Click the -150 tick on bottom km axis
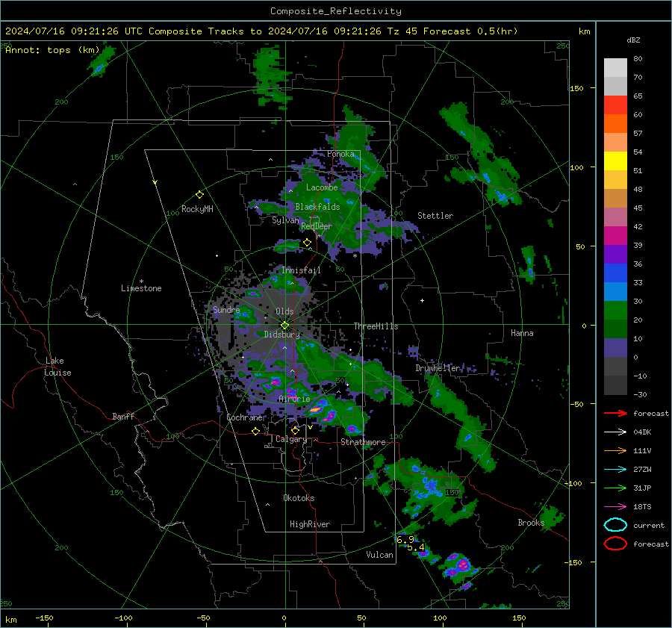The image size is (672, 628). click(44, 618)
